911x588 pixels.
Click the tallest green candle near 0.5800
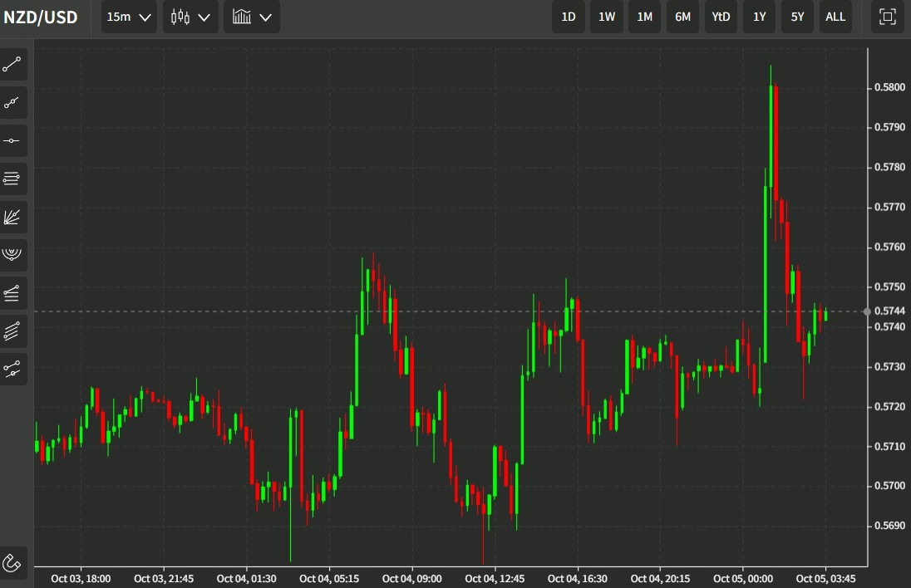coord(771,136)
